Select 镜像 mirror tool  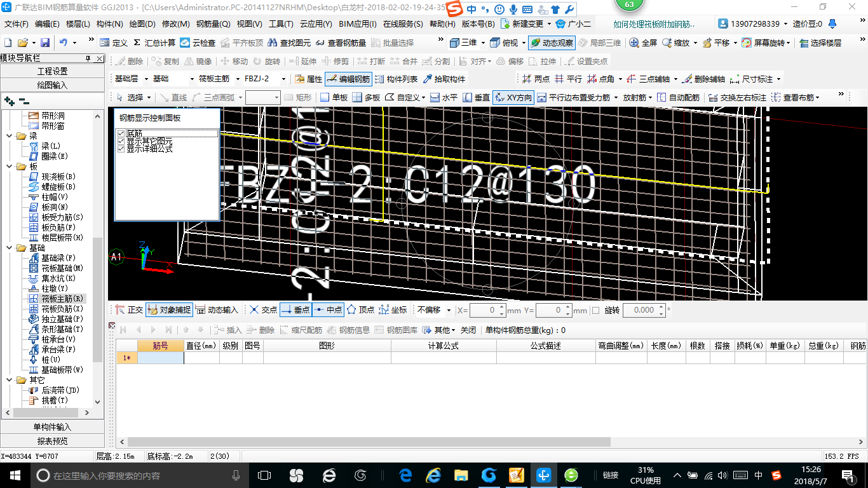pyautogui.click(x=198, y=61)
